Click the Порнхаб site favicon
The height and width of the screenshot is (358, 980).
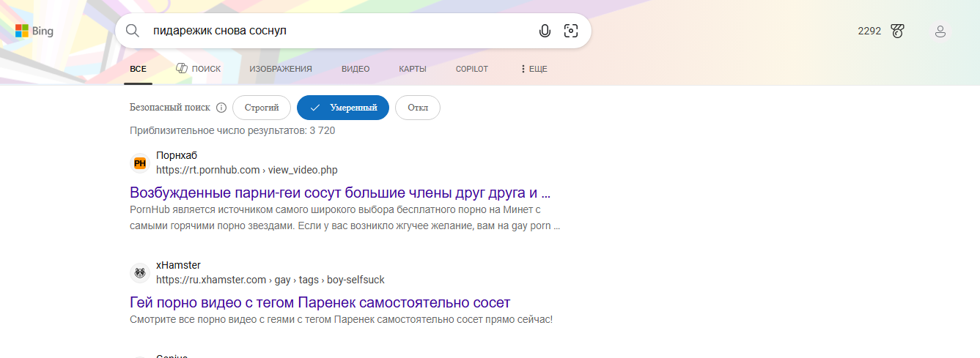140,163
